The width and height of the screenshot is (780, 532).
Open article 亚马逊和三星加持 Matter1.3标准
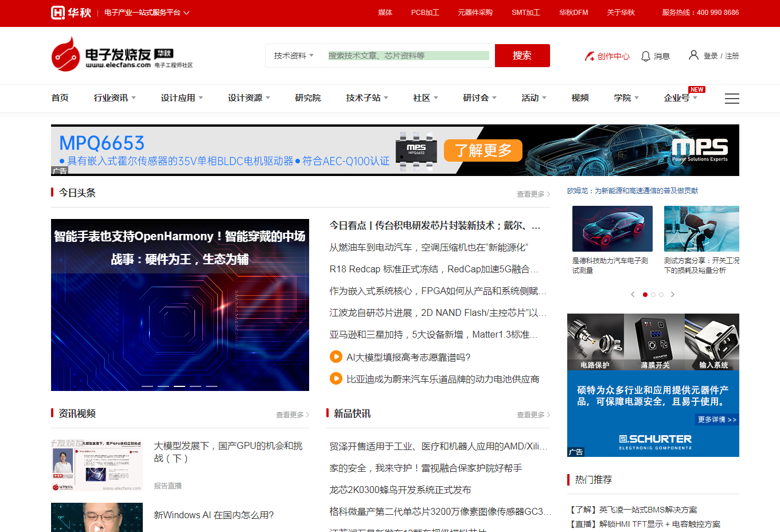[x=434, y=334]
